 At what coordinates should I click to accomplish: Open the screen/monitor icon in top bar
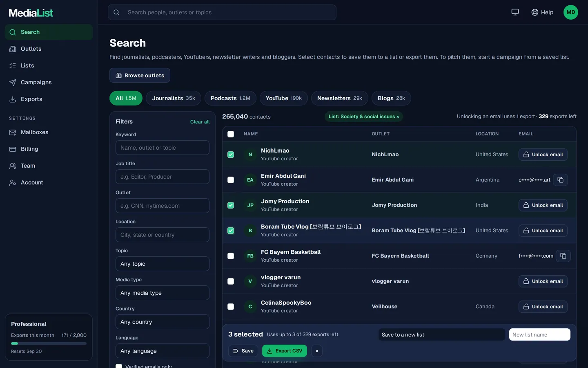(x=515, y=12)
